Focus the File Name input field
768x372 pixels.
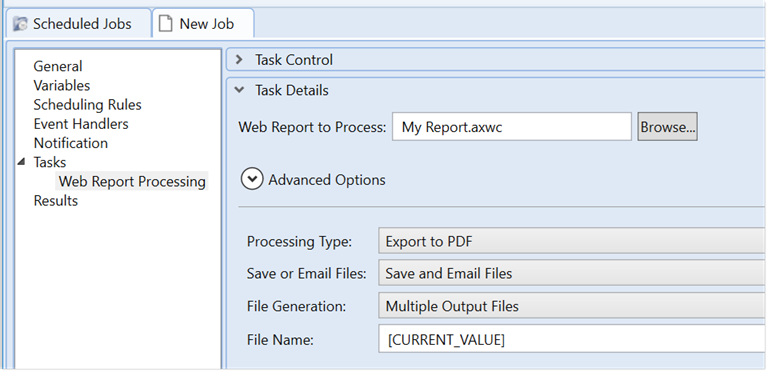click(x=571, y=339)
